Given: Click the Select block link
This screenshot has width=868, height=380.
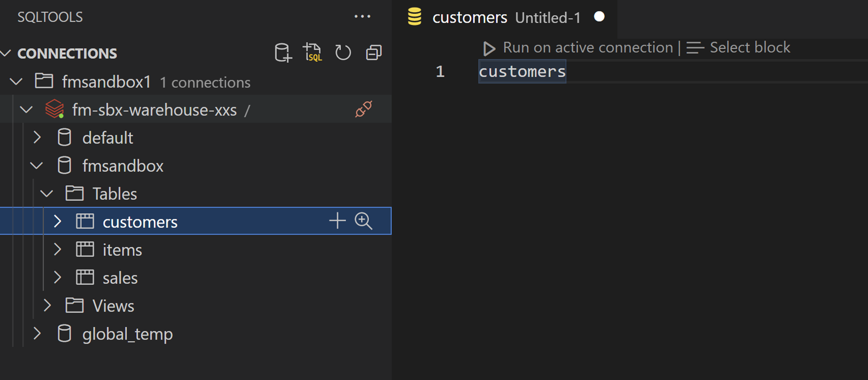Looking at the screenshot, I should pos(750,48).
